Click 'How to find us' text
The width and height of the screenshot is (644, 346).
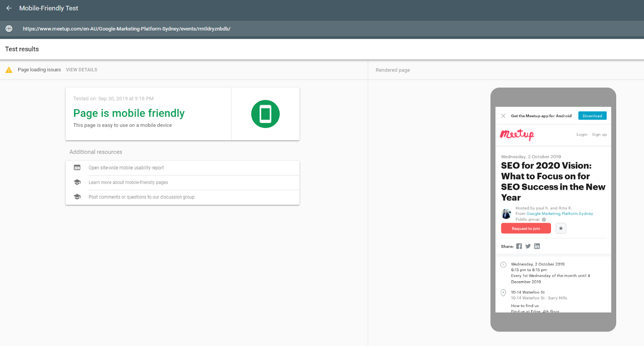click(525, 306)
